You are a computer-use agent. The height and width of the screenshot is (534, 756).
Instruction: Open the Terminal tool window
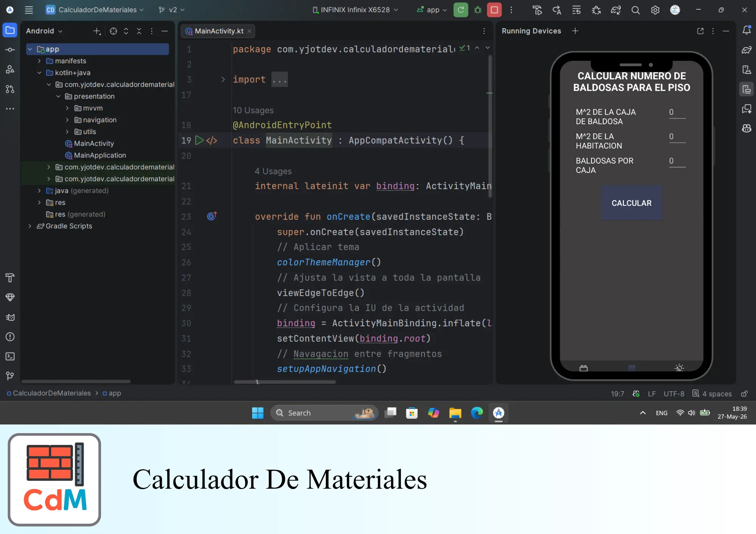click(x=10, y=357)
